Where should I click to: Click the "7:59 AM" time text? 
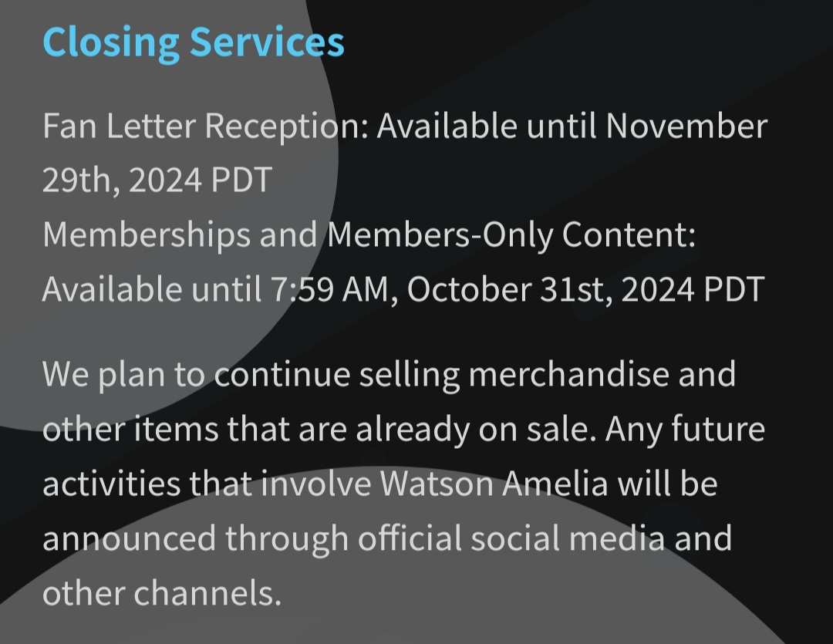point(330,290)
